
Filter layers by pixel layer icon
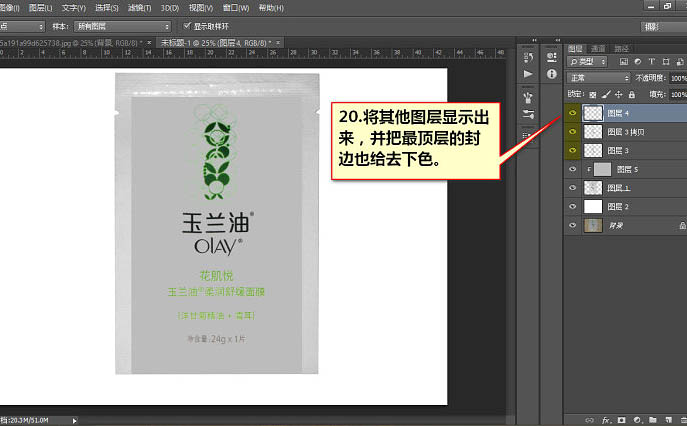tap(624, 62)
